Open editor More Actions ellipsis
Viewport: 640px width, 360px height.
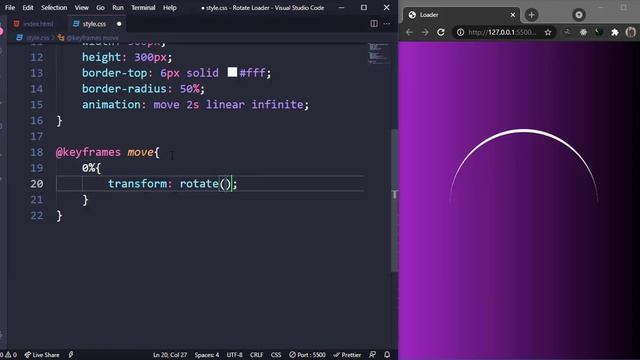(x=387, y=24)
